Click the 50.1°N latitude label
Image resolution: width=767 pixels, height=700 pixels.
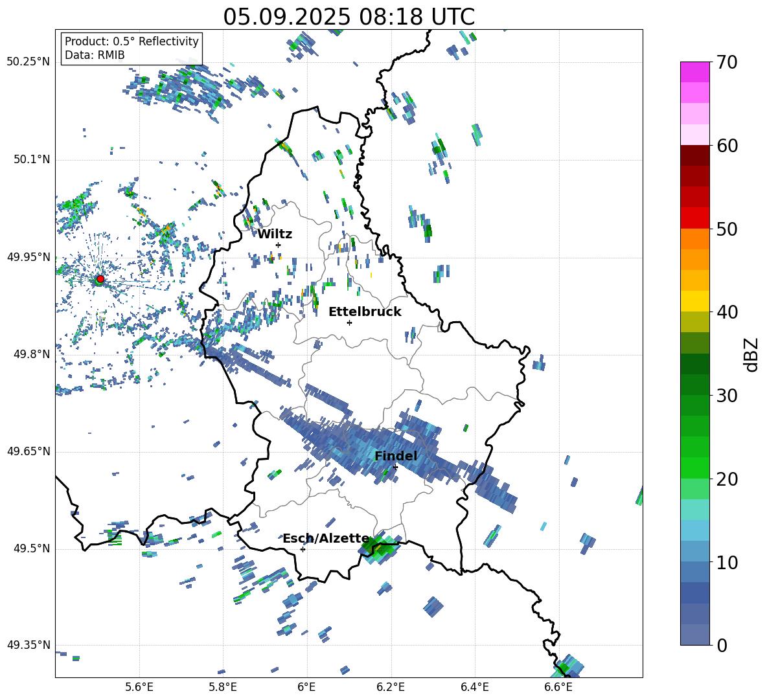point(32,159)
